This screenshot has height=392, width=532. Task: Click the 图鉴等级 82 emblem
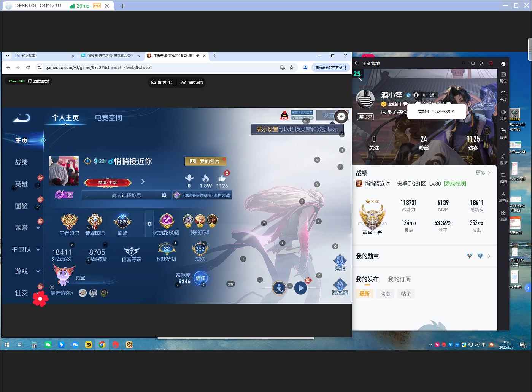point(167,249)
